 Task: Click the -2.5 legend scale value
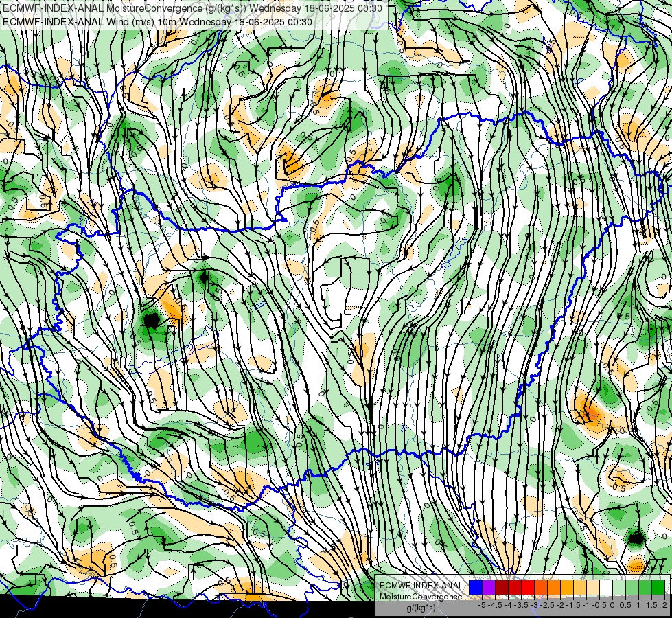click(548, 605)
